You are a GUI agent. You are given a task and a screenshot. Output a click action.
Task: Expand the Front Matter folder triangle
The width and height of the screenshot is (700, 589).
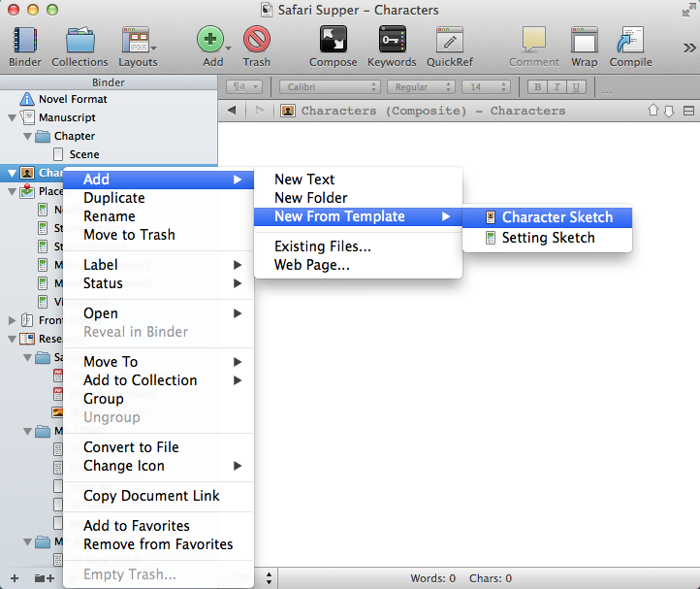12,320
